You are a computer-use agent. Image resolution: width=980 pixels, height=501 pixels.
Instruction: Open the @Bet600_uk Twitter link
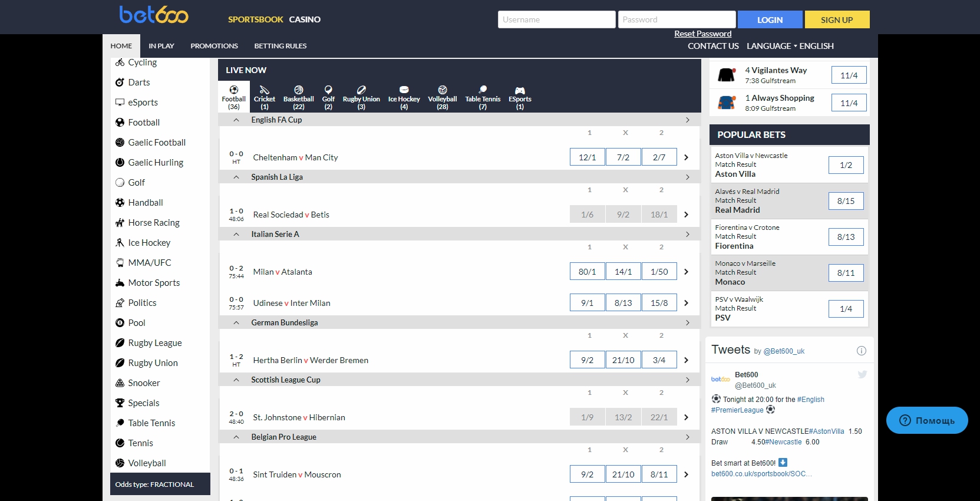pos(784,351)
